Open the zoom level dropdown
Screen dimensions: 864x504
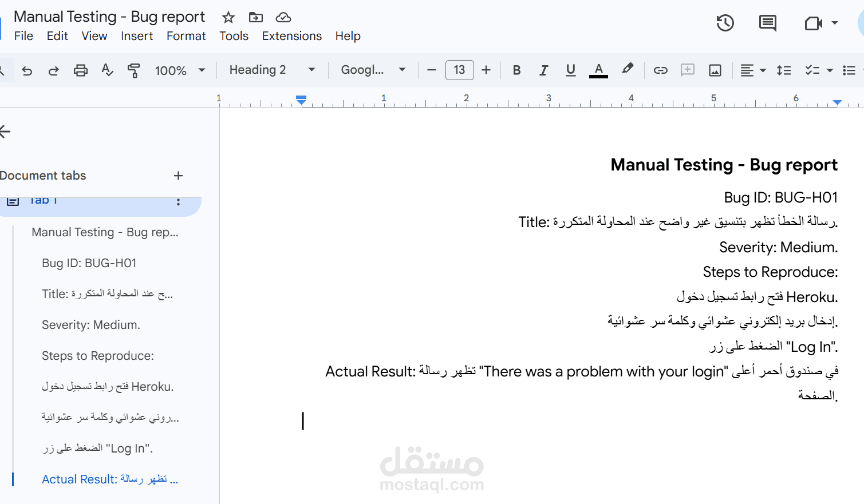point(180,70)
